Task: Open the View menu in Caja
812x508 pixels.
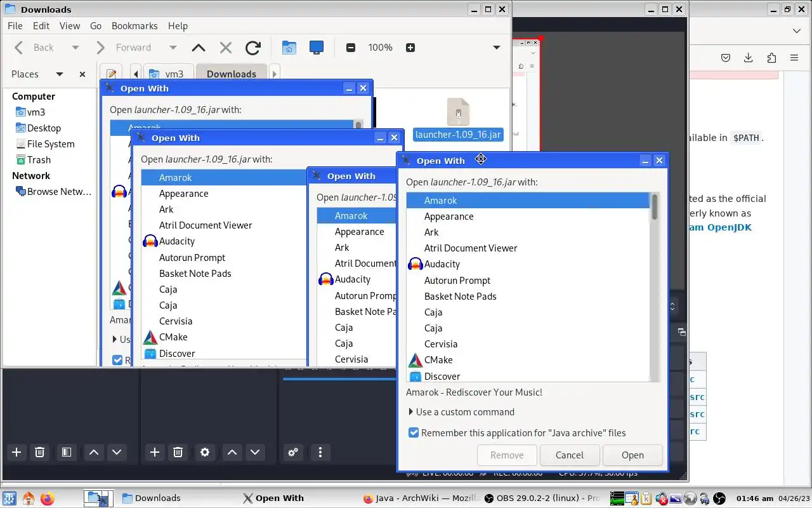Action: (x=70, y=25)
